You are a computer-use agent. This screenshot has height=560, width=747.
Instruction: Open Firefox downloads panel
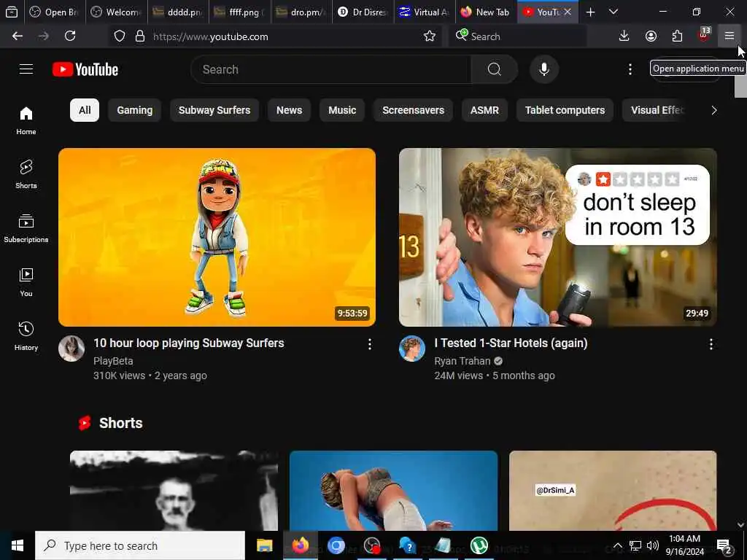point(624,36)
